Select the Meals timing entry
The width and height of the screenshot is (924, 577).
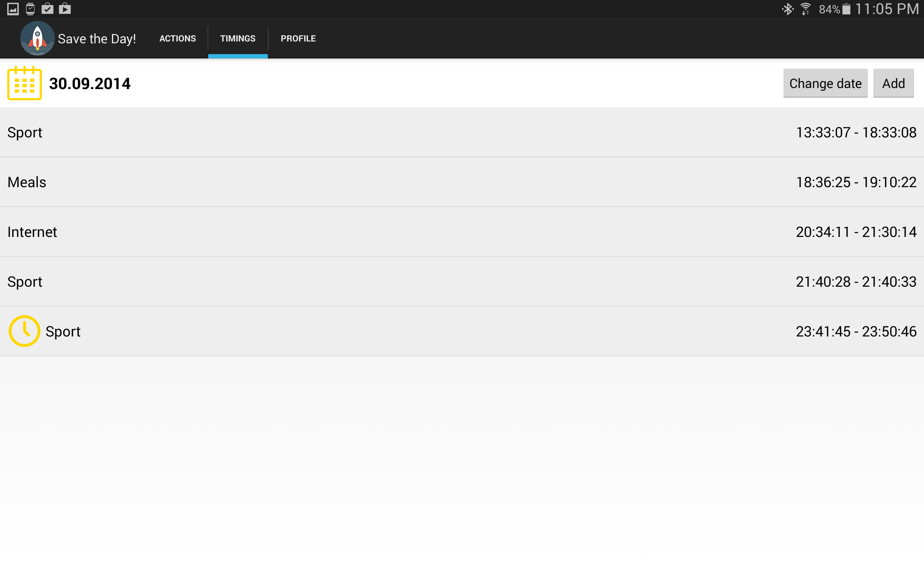[x=462, y=182]
